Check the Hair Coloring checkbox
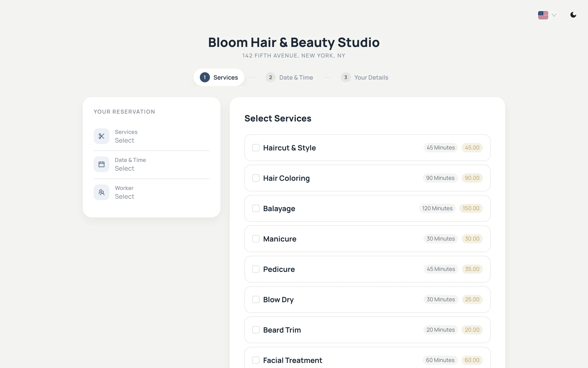588x368 pixels. point(256,178)
